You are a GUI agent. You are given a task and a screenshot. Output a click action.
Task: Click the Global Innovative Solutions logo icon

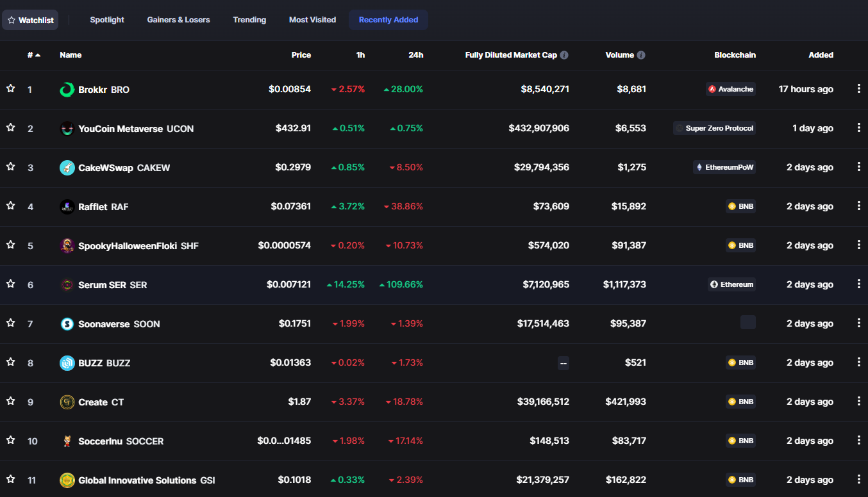click(x=67, y=480)
